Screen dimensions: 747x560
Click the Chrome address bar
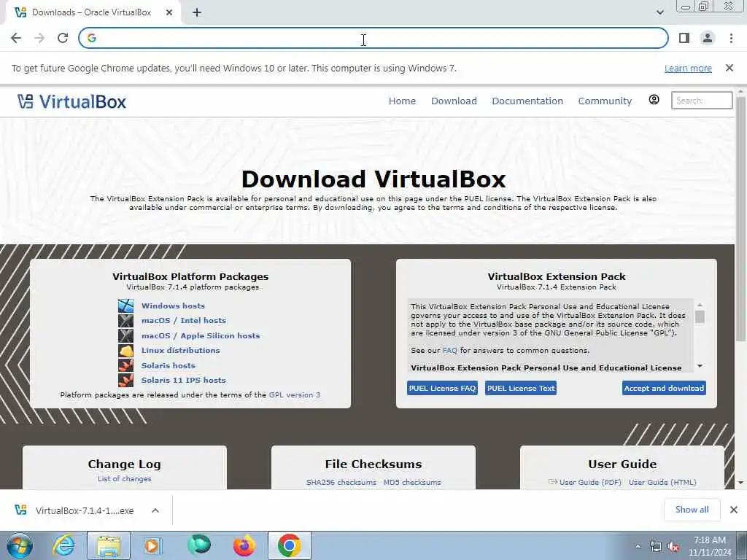coord(373,38)
